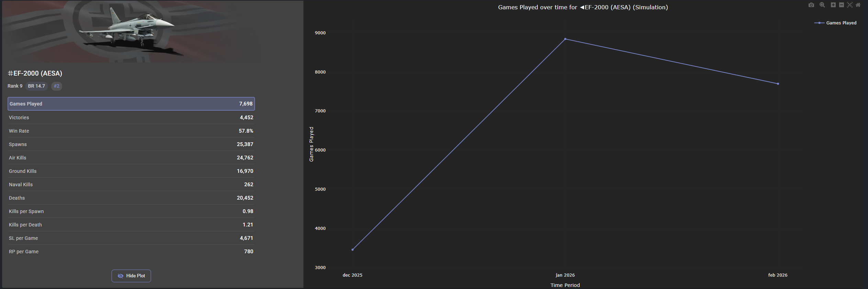868x289 pixels.
Task: Select the Victories stat row
Action: 131,118
